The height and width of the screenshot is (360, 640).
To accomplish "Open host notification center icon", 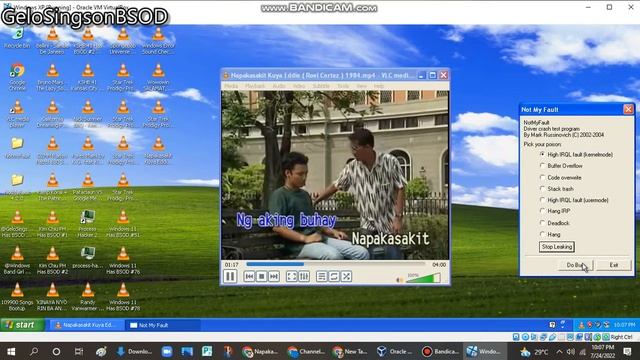I will pyautogui.click(x=628, y=351).
